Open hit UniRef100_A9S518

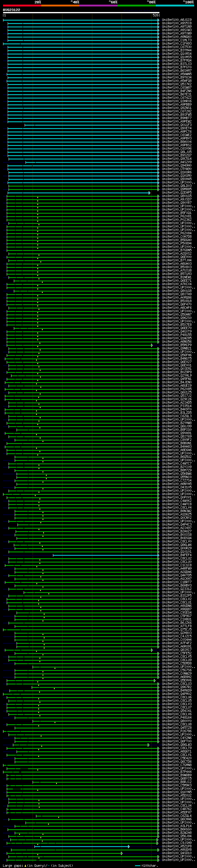(x=177, y=23)
